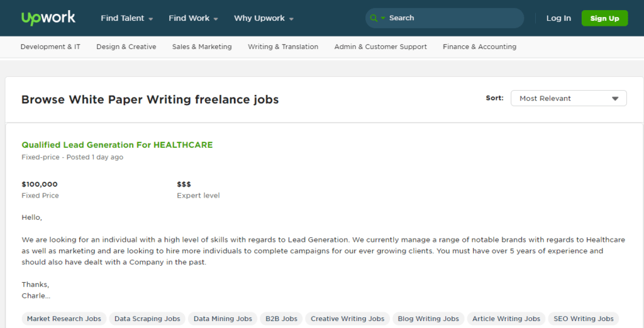
Task: Click the Market Research Jobs tag
Action: coord(64,319)
